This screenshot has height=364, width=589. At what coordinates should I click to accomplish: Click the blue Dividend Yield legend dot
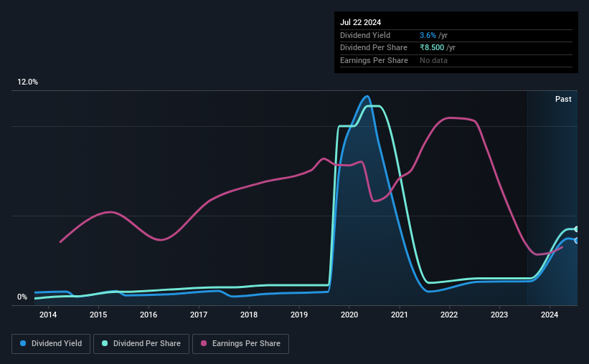(23, 343)
